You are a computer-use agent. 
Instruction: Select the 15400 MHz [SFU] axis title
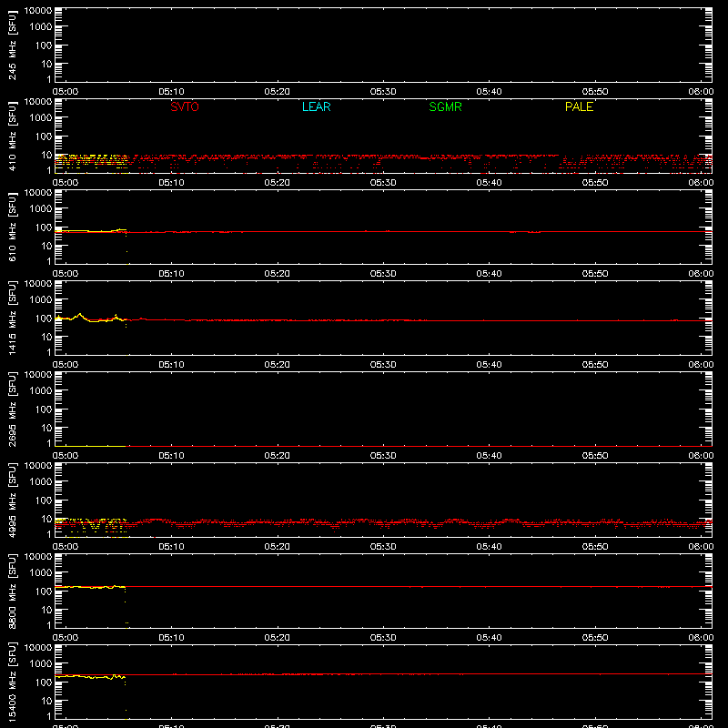[x=12, y=682]
